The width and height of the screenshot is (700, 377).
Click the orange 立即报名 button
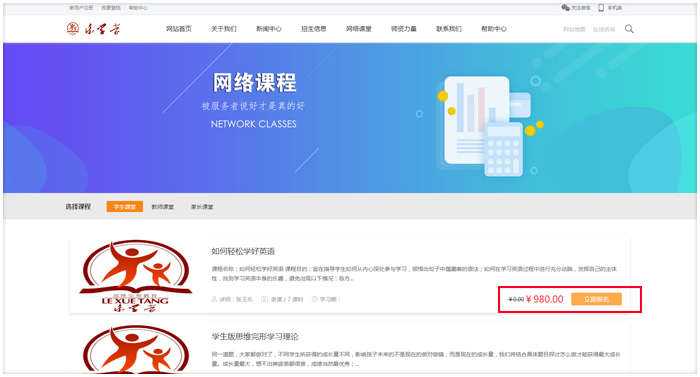tap(596, 299)
